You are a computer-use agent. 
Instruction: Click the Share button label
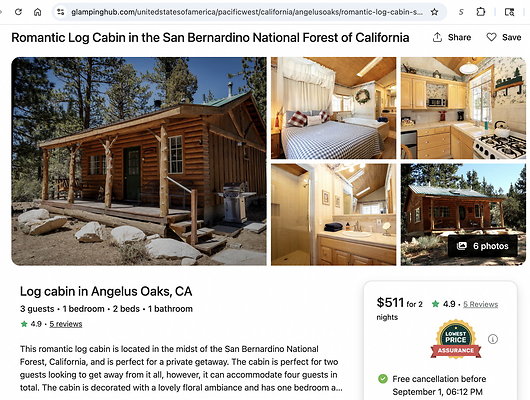459,37
